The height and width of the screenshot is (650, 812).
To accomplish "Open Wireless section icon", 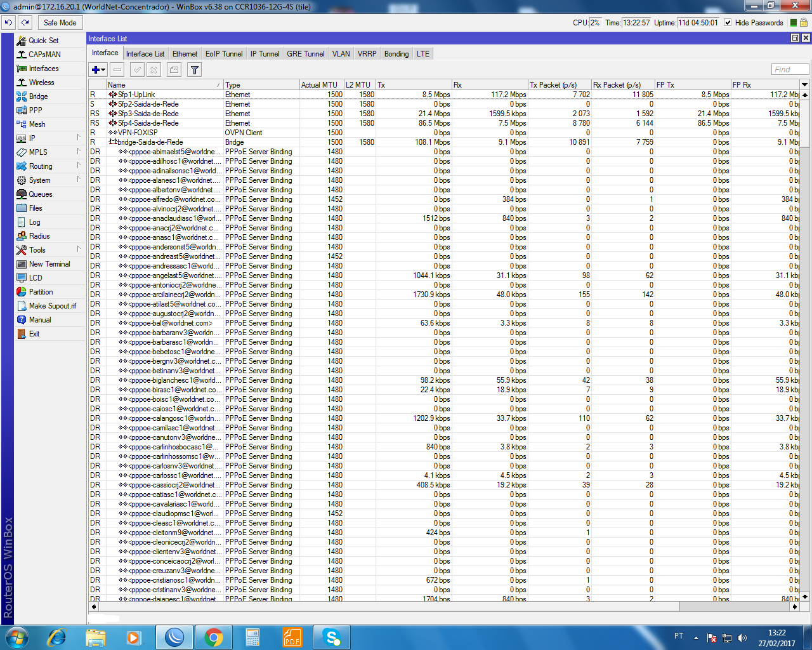I will click(22, 82).
